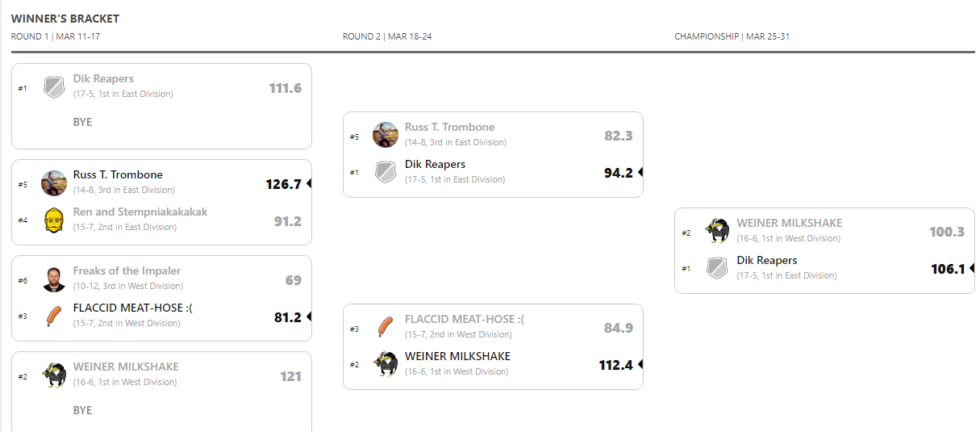The height and width of the screenshot is (432, 980).
Task: Click Dik Reapers team name in Championship
Action: (766, 261)
